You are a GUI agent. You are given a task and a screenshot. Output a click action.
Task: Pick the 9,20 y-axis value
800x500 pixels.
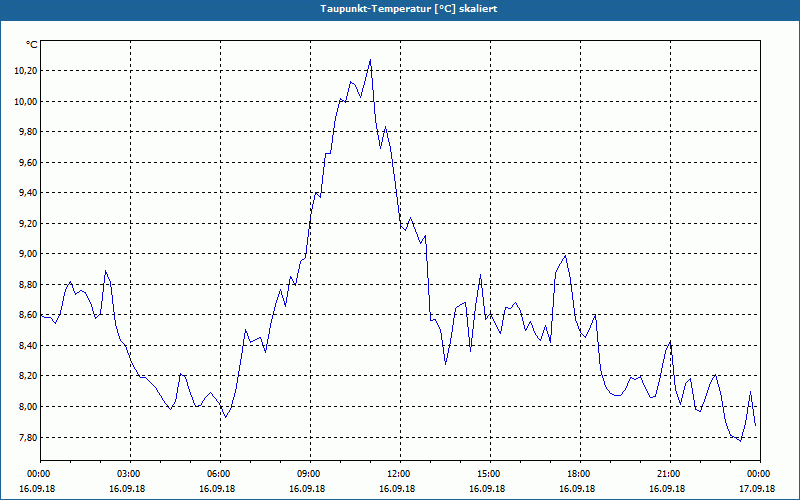coord(28,223)
